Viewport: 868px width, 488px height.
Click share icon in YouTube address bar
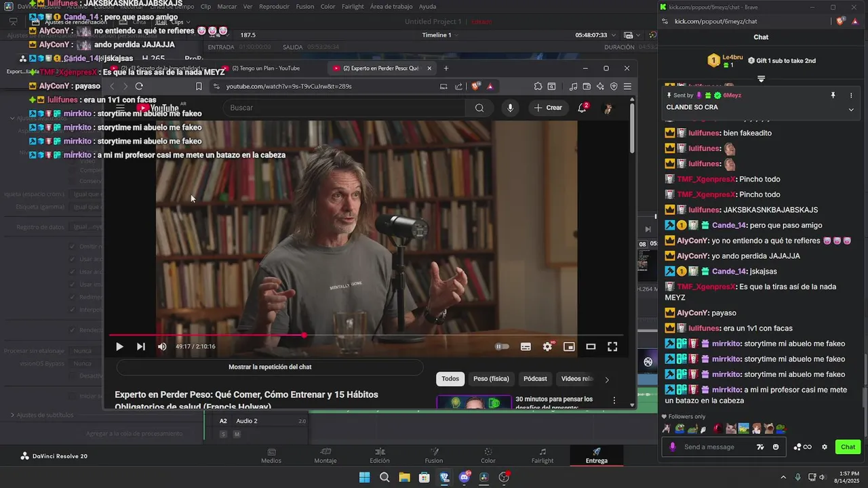click(458, 86)
